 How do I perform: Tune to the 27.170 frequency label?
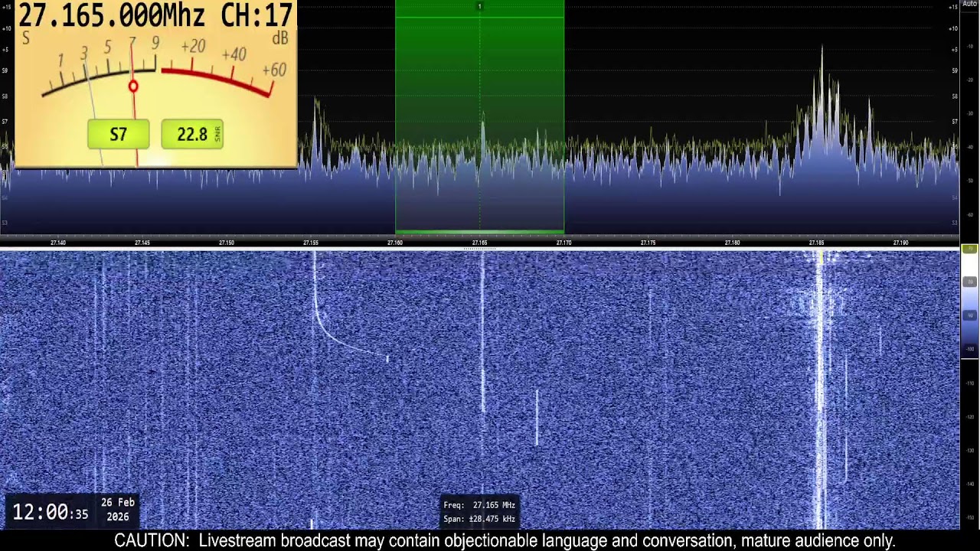click(x=563, y=243)
